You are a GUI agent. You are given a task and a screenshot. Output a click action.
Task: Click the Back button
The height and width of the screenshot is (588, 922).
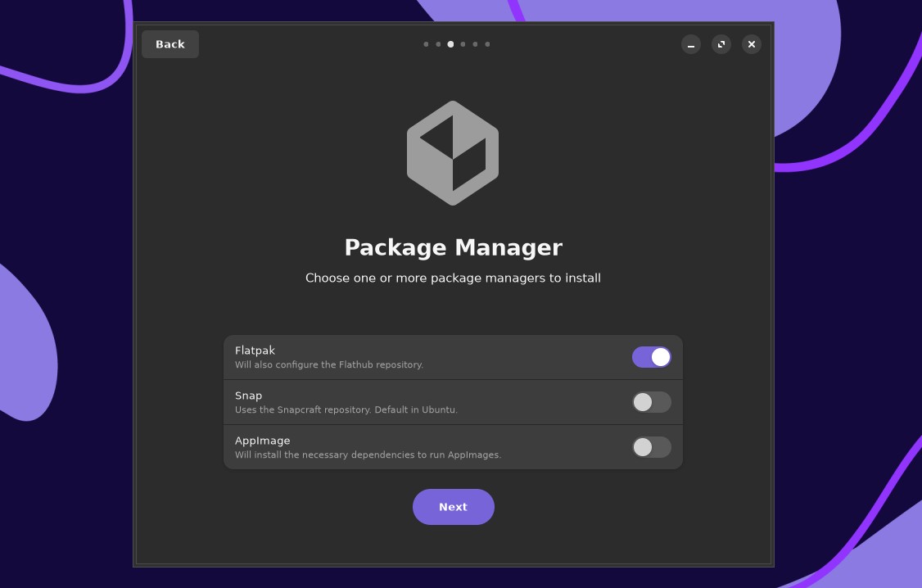click(170, 44)
